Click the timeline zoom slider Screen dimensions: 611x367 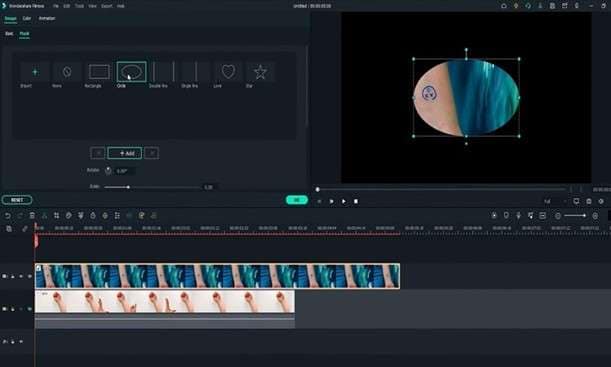575,215
